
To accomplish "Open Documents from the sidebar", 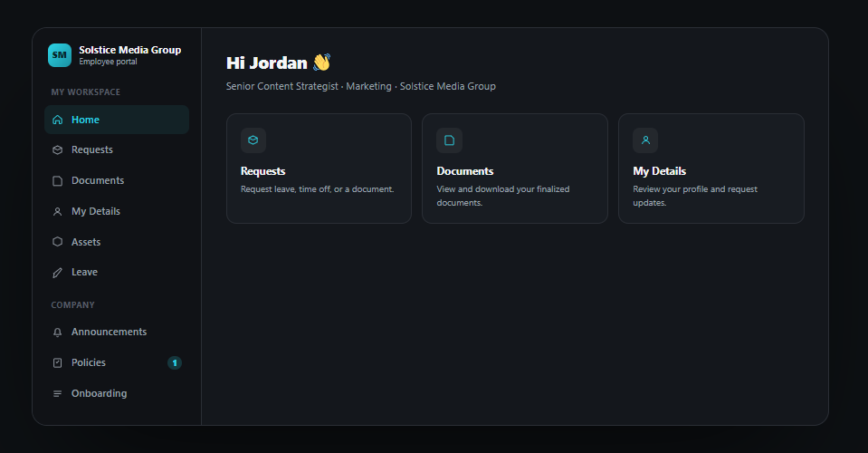I will (x=117, y=180).
